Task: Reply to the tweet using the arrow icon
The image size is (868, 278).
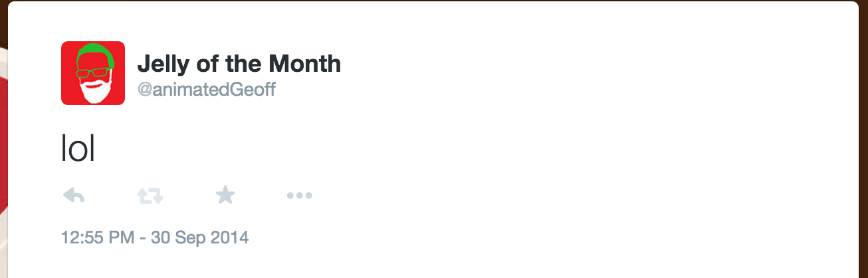Action: pos(73,196)
